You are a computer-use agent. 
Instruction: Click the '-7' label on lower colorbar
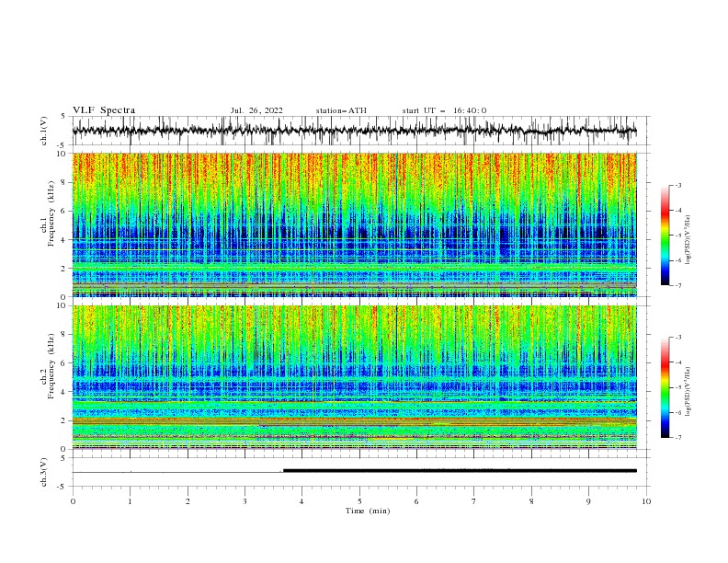click(677, 437)
